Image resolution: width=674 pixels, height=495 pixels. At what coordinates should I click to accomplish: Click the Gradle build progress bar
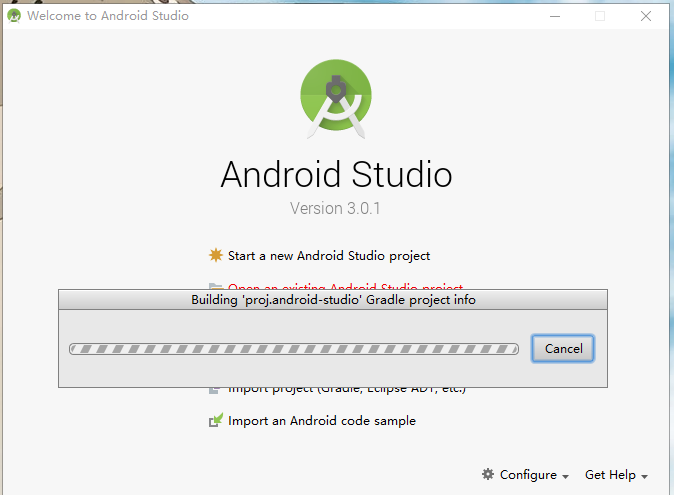[294, 349]
